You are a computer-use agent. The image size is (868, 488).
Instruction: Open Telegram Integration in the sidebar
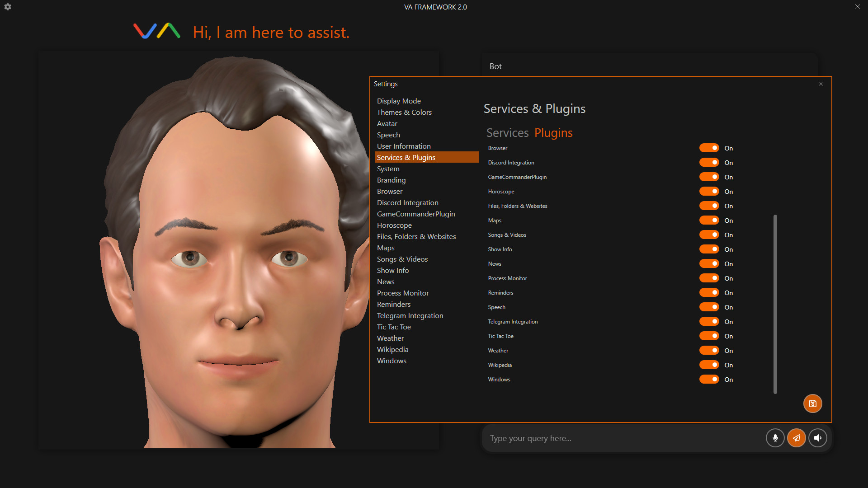click(410, 316)
